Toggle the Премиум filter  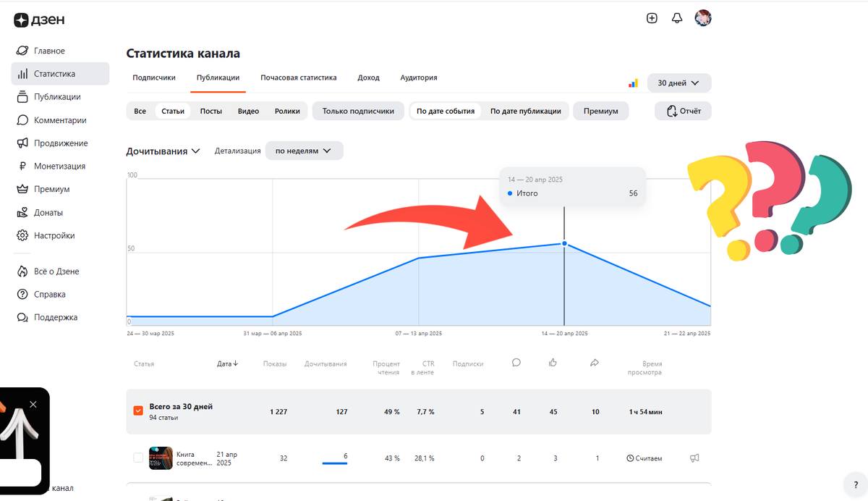[x=601, y=111]
